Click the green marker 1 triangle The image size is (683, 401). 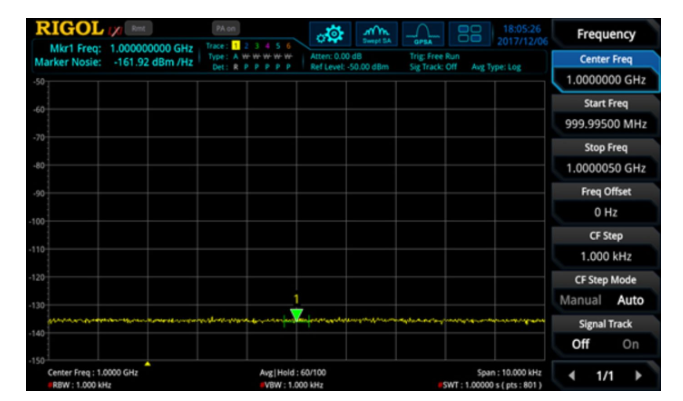pyautogui.click(x=297, y=315)
